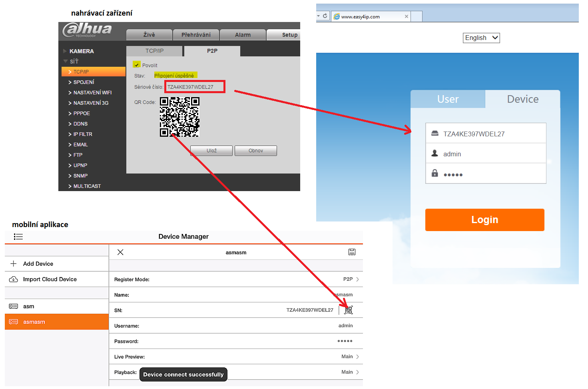Image resolution: width=588 pixels, height=389 pixels.
Task: Open Register Mode P2P chevron
Action: tap(357, 279)
